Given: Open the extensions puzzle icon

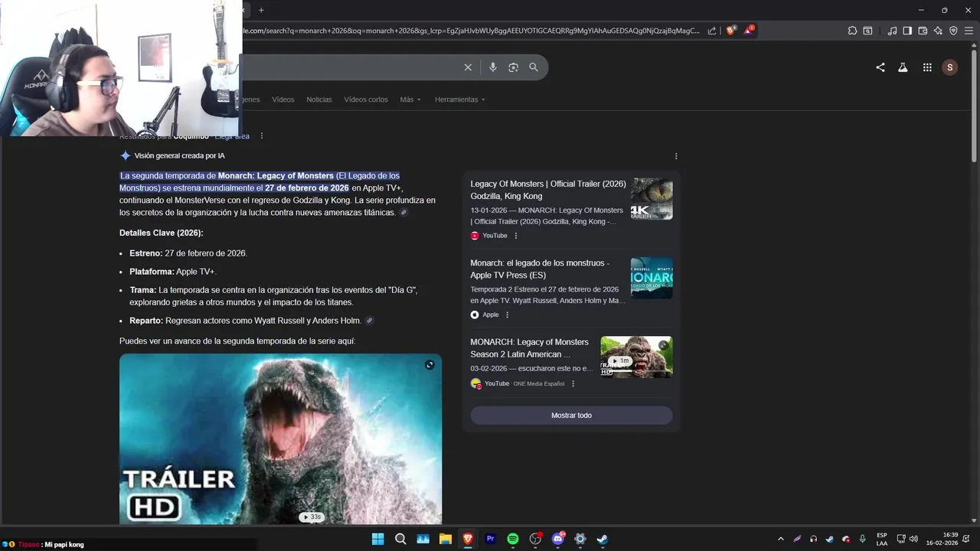Looking at the screenshot, I should click(852, 31).
